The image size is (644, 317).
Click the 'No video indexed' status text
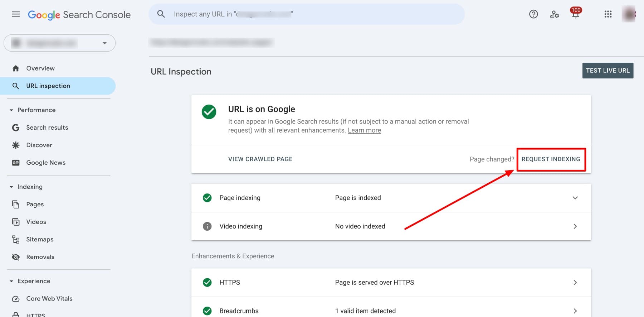360,226
